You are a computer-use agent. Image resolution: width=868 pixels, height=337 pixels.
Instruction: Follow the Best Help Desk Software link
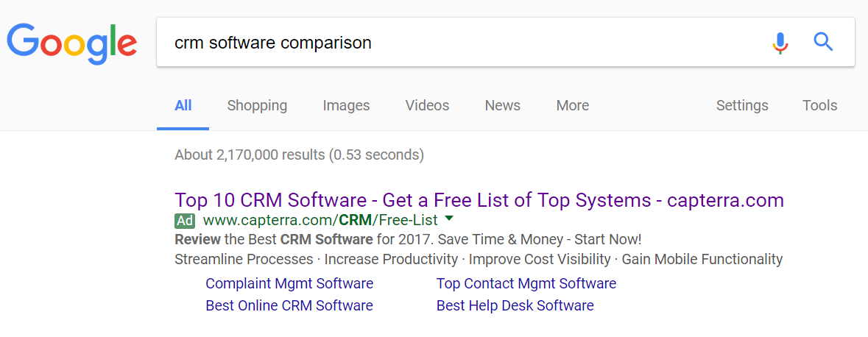[x=515, y=305]
